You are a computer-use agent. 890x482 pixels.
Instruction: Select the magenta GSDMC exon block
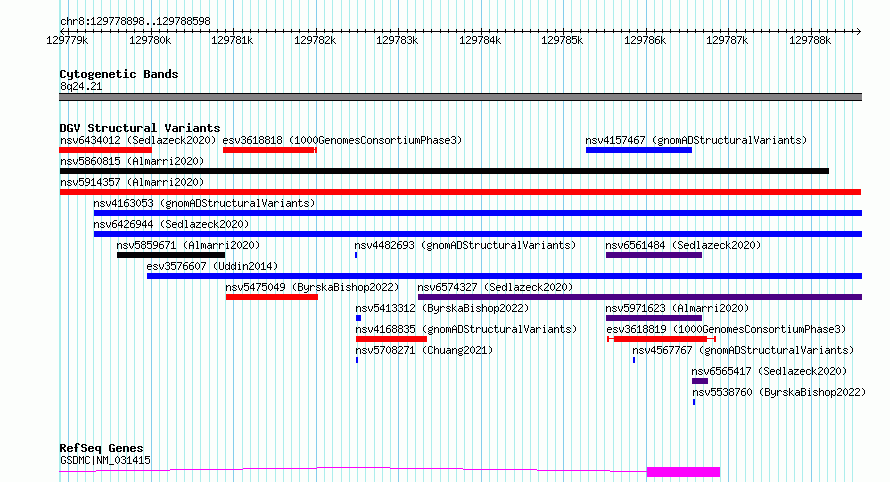click(683, 472)
